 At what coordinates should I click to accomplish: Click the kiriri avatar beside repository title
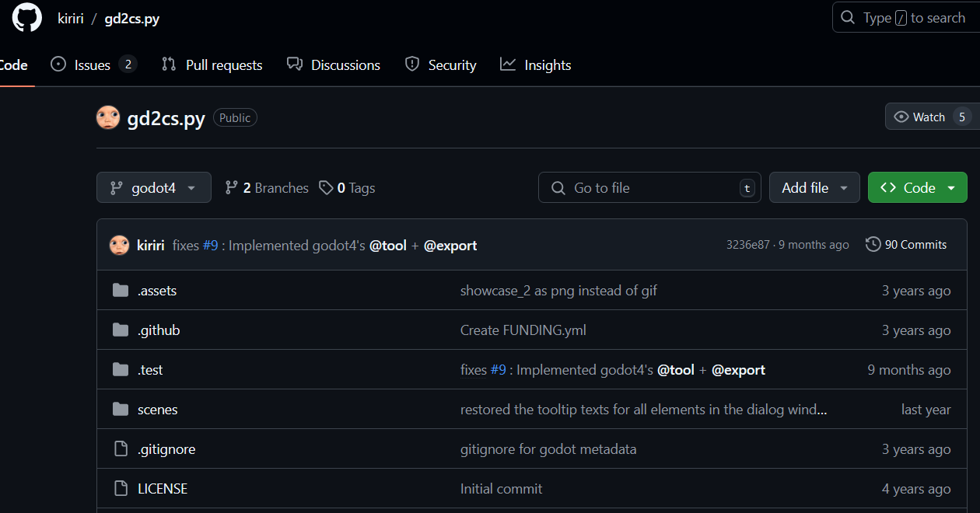pyautogui.click(x=108, y=117)
